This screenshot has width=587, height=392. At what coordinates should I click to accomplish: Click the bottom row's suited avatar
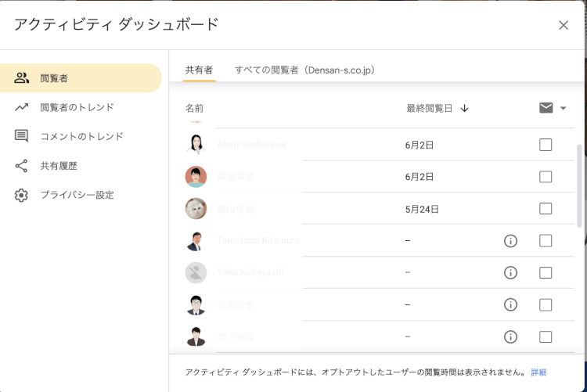(x=196, y=336)
